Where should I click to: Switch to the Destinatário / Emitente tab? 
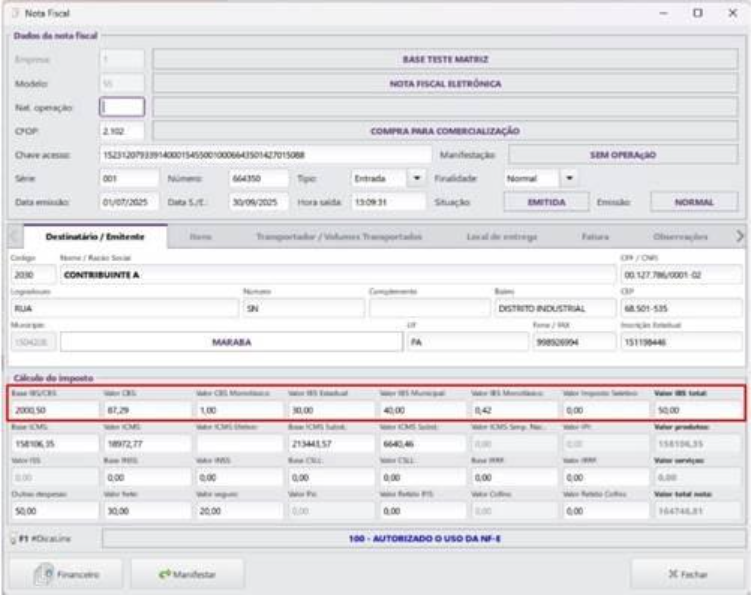[95, 237]
